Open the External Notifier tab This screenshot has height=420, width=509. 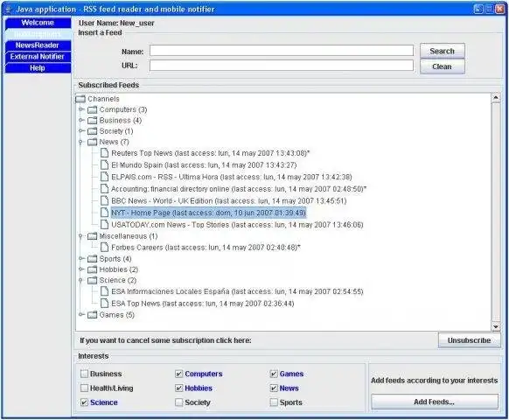pyautogui.click(x=38, y=57)
